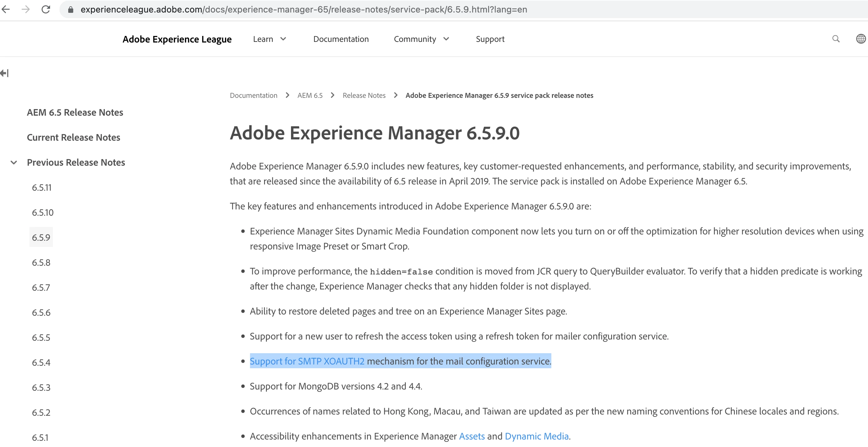This screenshot has width=868, height=447.
Task: Click the browser back arrow
Action: click(x=6, y=9)
